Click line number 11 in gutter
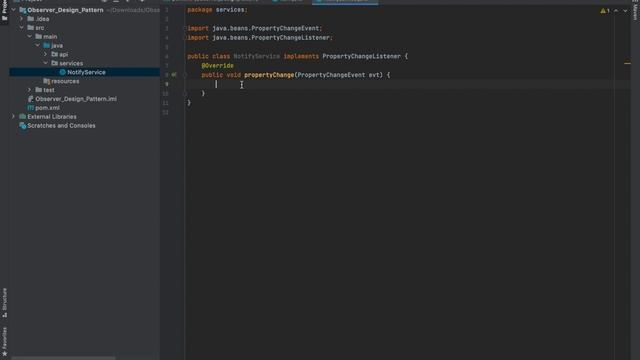 pyautogui.click(x=165, y=103)
